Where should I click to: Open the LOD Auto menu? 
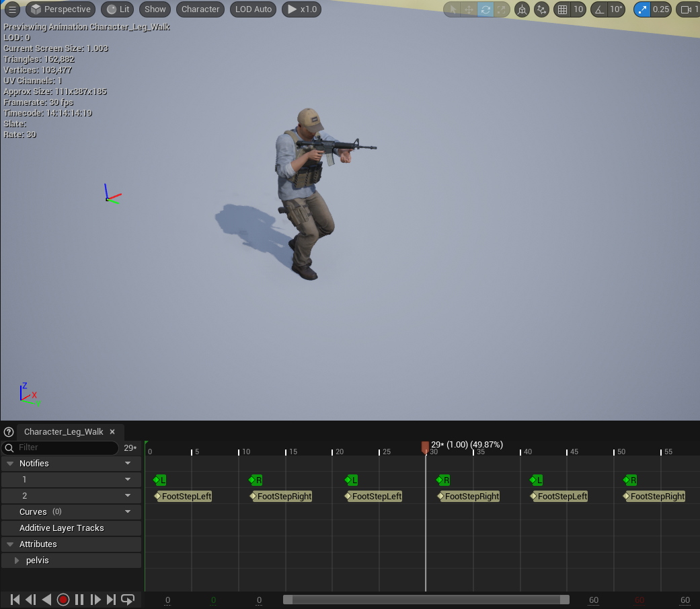(253, 9)
